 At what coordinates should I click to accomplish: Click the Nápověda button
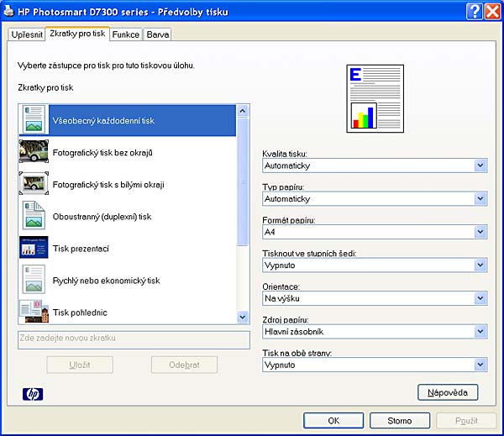(448, 392)
